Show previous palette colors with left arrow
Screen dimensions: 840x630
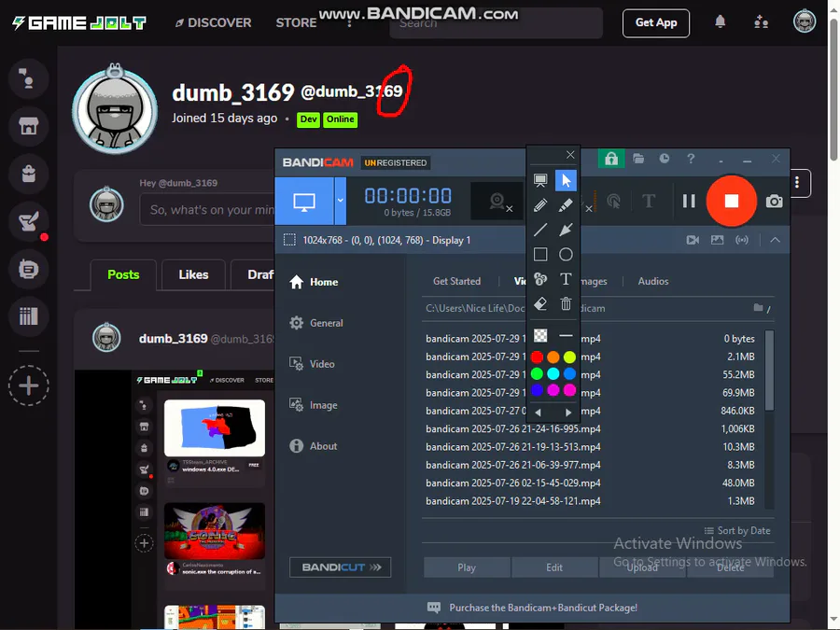pos(538,412)
